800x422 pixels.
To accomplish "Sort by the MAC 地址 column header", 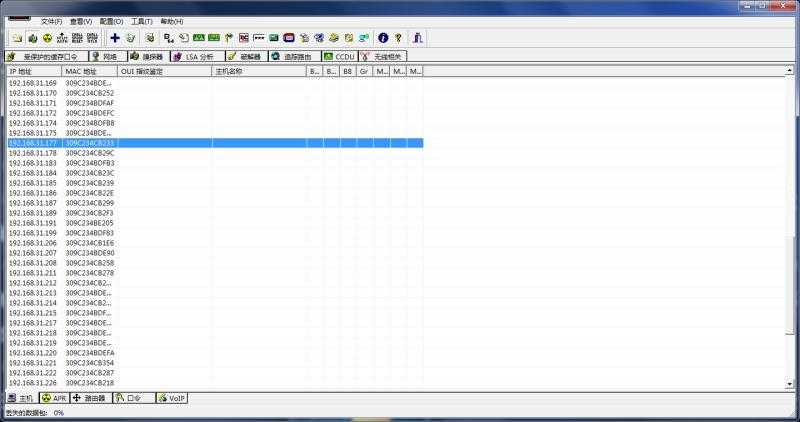I will click(x=90, y=71).
